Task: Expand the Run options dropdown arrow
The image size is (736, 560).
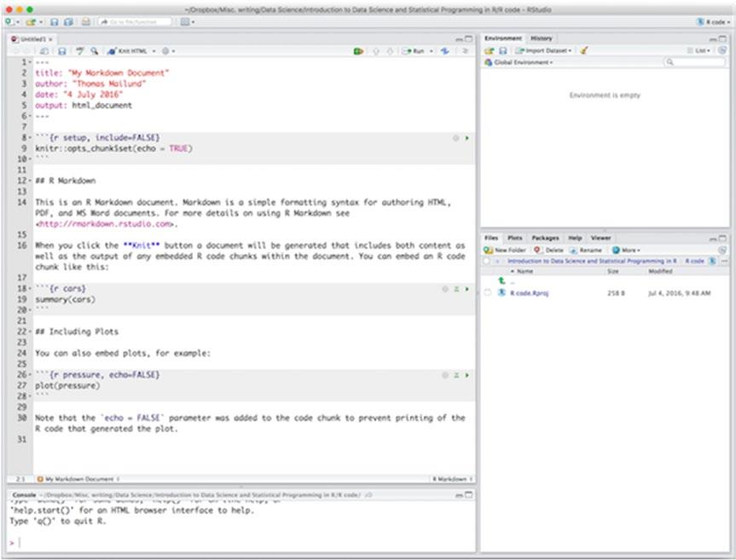Action: pos(431,51)
